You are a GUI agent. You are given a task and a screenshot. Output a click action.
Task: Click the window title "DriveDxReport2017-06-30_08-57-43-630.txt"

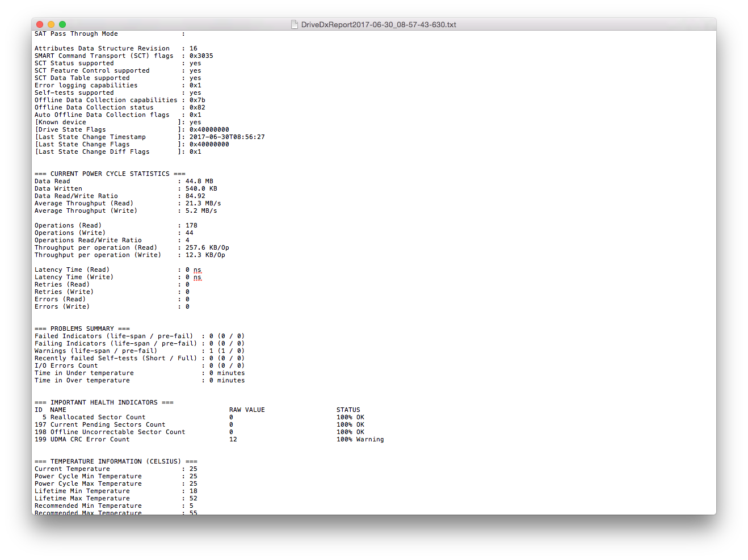[x=379, y=24]
